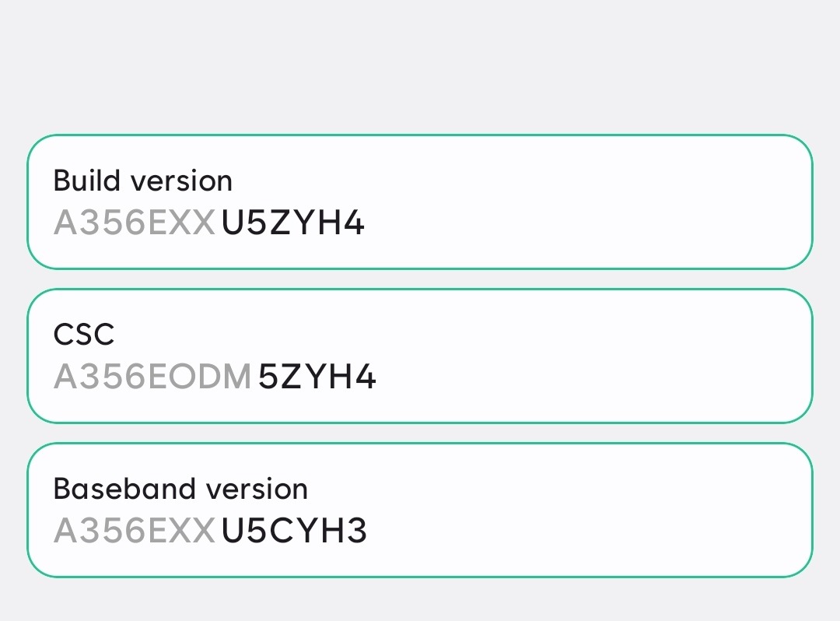Viewport: 840px width, 621px height.
Task: Click the A356EODM prefix under CSC
Action: (152, 376)
